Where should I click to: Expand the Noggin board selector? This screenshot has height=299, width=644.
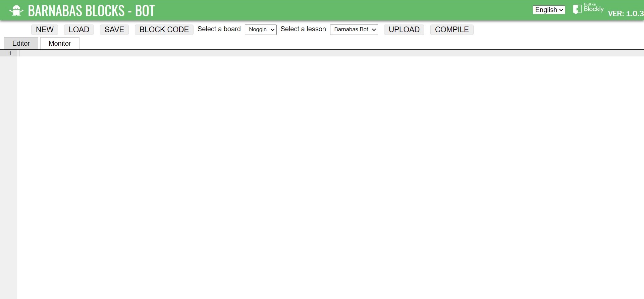click(x=261, y=30)
